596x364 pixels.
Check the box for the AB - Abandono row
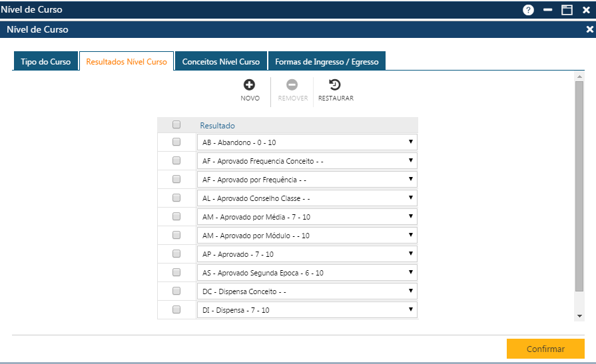(x=176, y=142)
